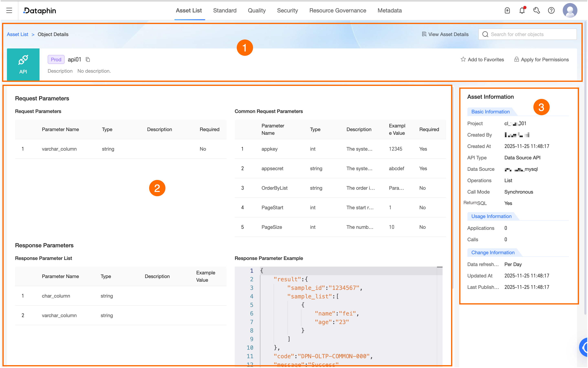The width and height of the screenshot is (588, 368).
Task: Go to Resource Governance tab
Action: point(338,10)
